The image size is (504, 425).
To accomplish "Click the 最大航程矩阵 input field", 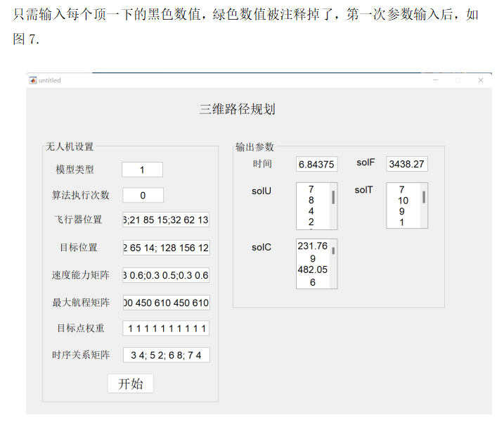I will [166, 303].
